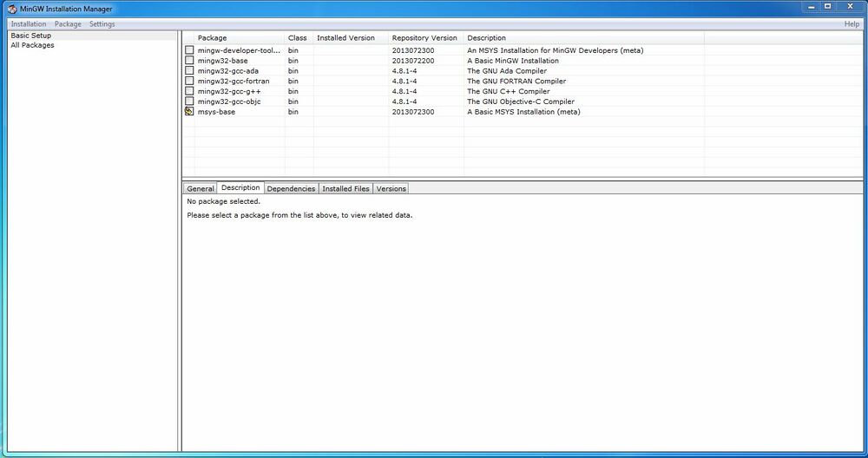
Task: Toggle checkbox for mingw32-gcc-g++
Action: click(x=189, y=91)
